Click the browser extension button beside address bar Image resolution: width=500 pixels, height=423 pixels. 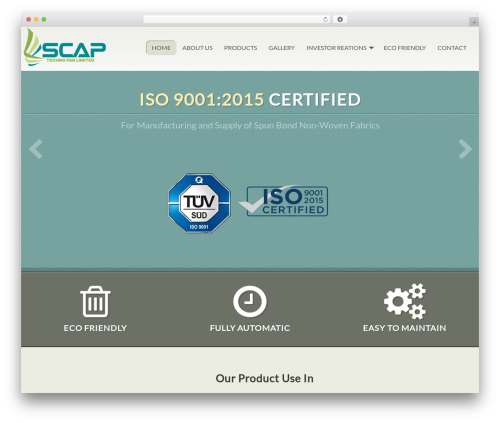(x=340, y=19)
